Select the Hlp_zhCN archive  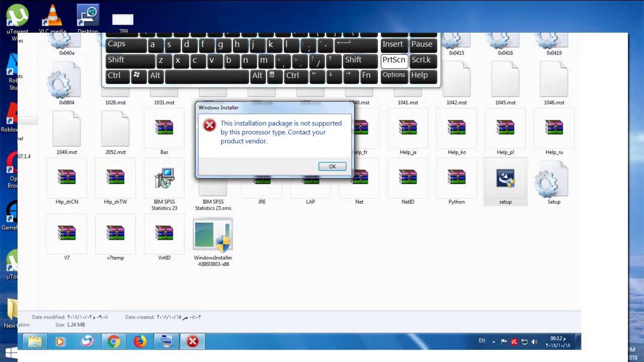click(66, 182)
